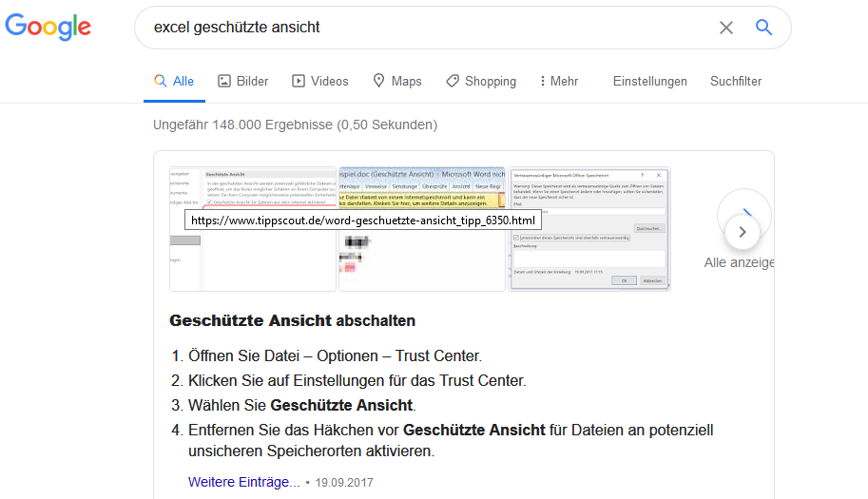Click step 'Wählen Sie Geschützte Ansicht'
This screenshot has width=868, height=499.
(302, 406)
